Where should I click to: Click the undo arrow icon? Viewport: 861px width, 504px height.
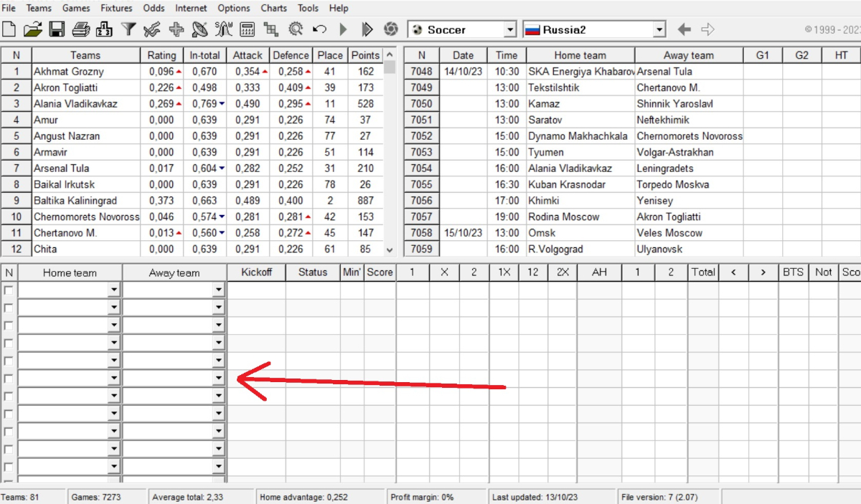(319, 29)
